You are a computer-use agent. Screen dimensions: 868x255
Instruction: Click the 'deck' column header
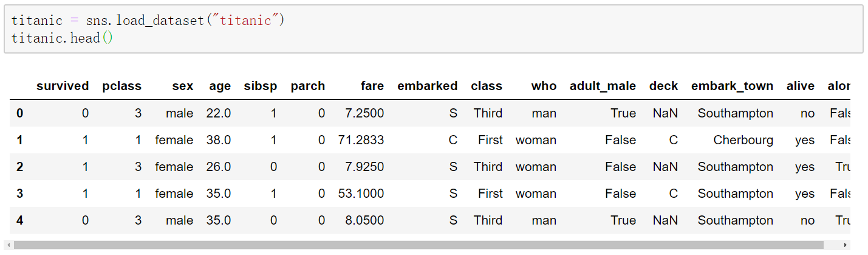pos(663,86)
